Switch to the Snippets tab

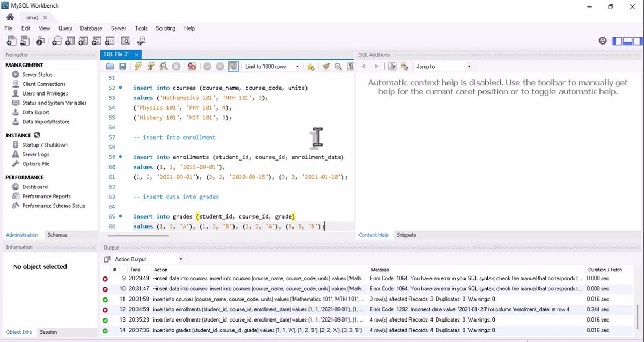tap(406, 235)
